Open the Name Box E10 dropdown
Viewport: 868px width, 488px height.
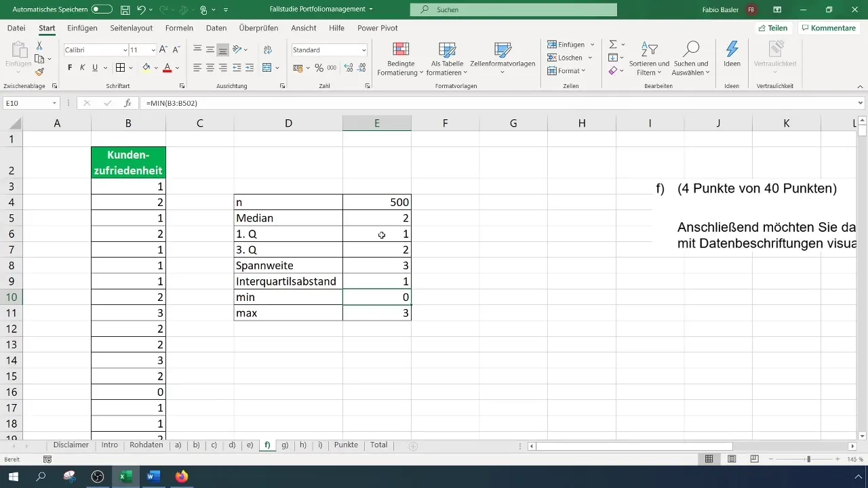pos(55,103)
